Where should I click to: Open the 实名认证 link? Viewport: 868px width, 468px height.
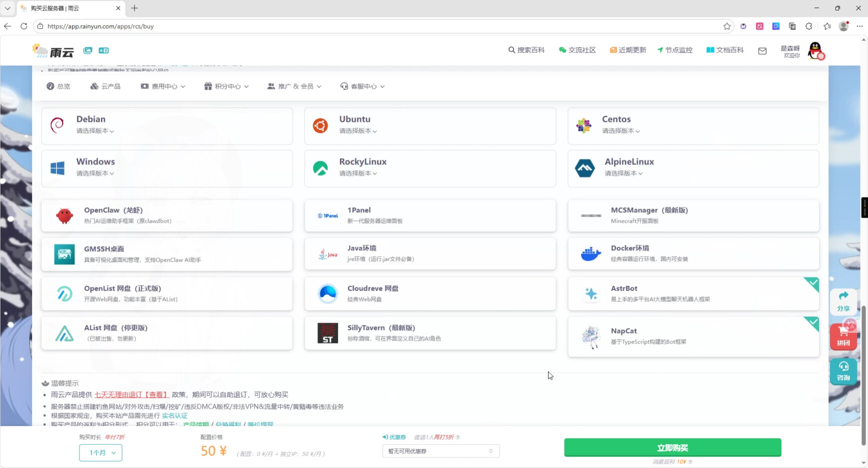click(174, 416)
